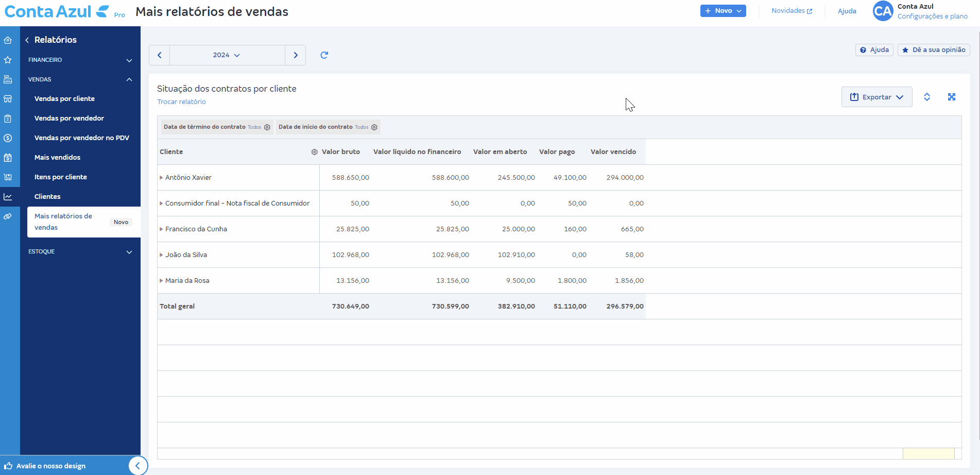The width and height of the screenshot is (980, 475).
Task: Collapse the VENDAS section
Action: (80, 79)
